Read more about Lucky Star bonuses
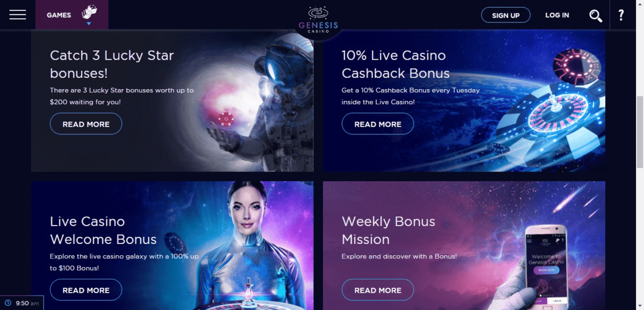Screen dimensions: 644x310 [x=86, y=124]
